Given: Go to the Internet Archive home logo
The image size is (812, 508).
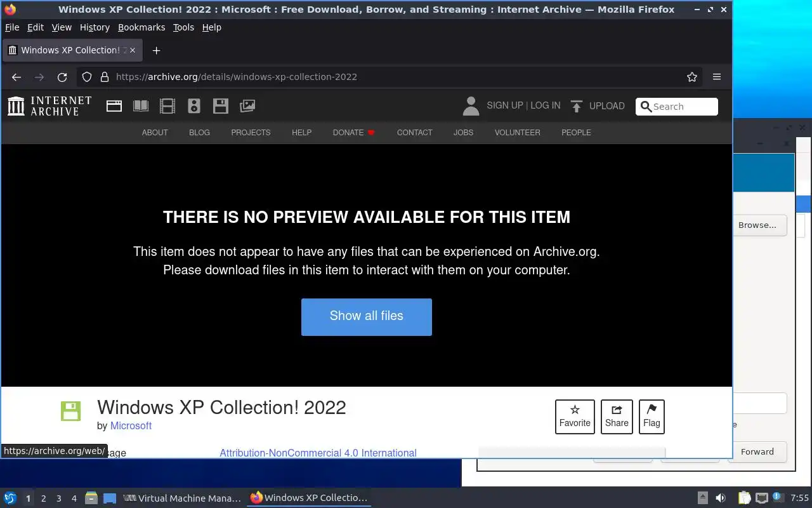Looking at the screenshot, I should (49, 106).
